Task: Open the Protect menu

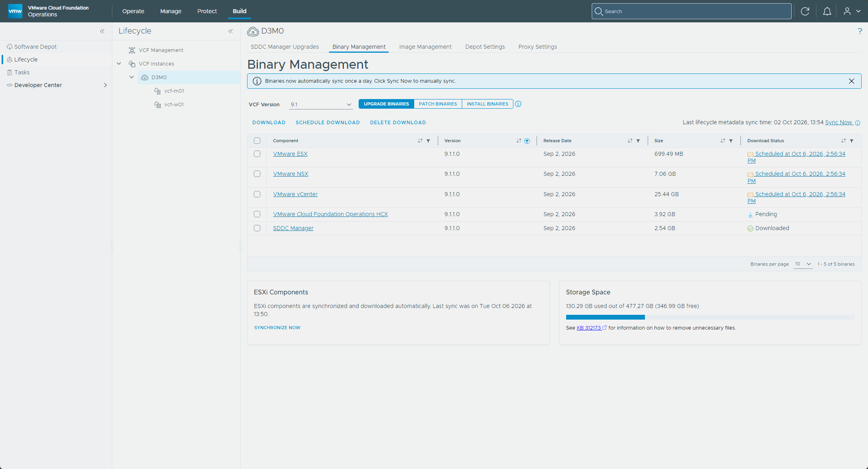Action: pos(207,11)
